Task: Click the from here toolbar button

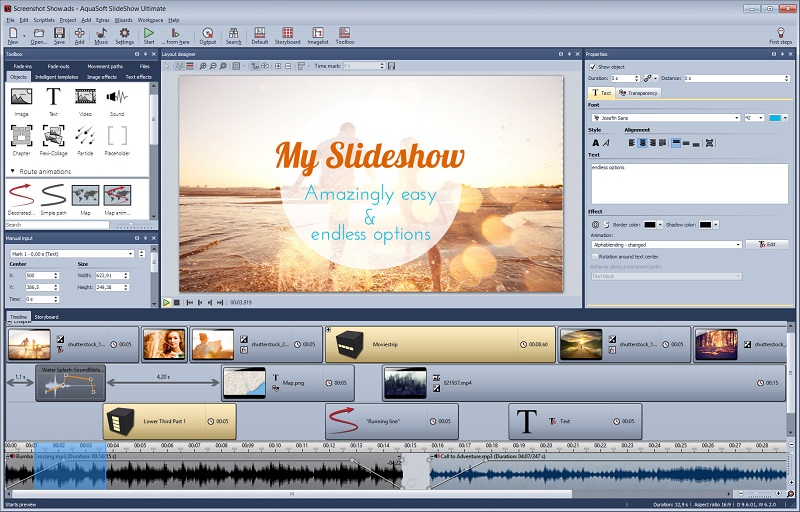Action: pos(176,36)
